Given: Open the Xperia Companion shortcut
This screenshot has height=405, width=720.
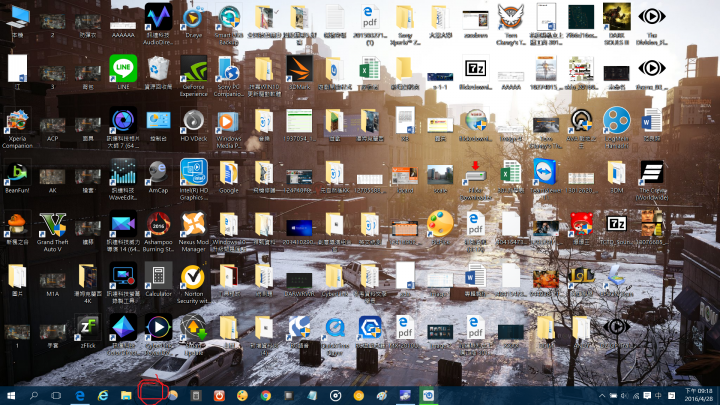Looking at the screenshot, I should (x=17, y=128).
